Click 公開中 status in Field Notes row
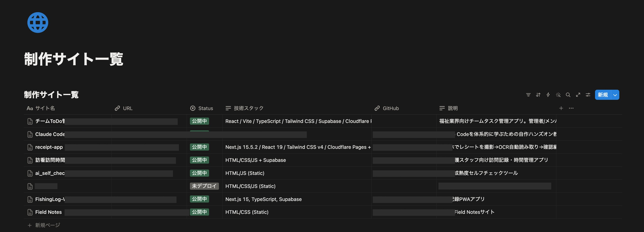The width and height of the screenshot is (644, 232). click(x=199, y=212)
